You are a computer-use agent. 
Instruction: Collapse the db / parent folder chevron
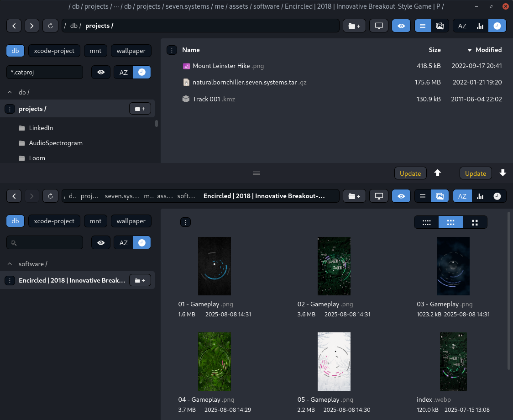coord(10,92)
